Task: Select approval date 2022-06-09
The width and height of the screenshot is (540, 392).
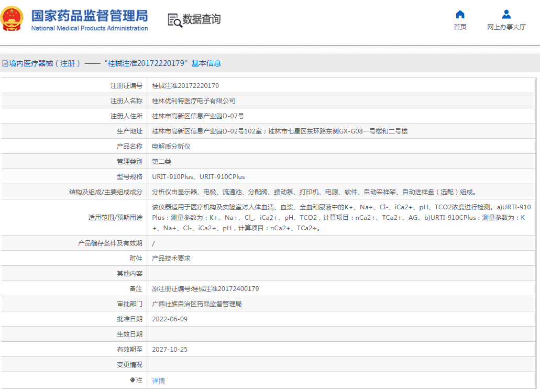Action: tap(170, 319)
